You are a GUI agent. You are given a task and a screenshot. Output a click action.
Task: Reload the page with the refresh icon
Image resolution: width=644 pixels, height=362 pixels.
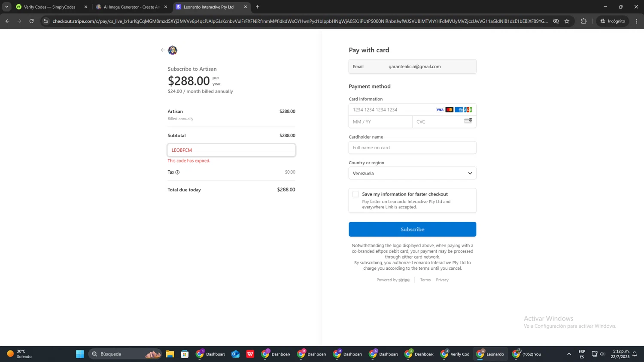[x=31, y=21]
